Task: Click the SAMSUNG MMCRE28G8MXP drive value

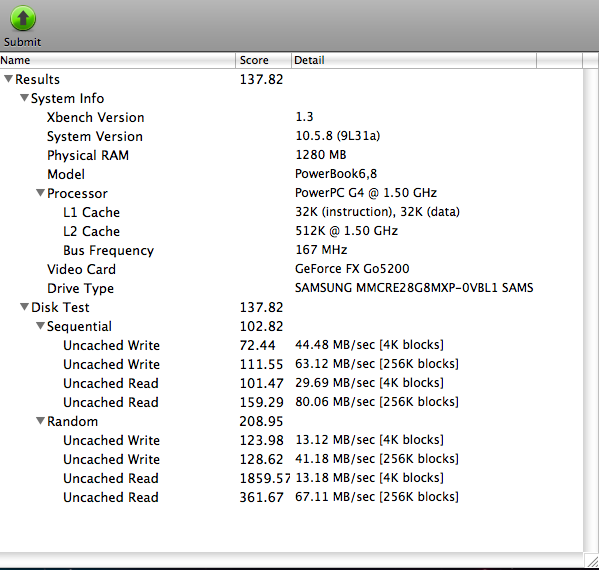Action: coord(414,287)
